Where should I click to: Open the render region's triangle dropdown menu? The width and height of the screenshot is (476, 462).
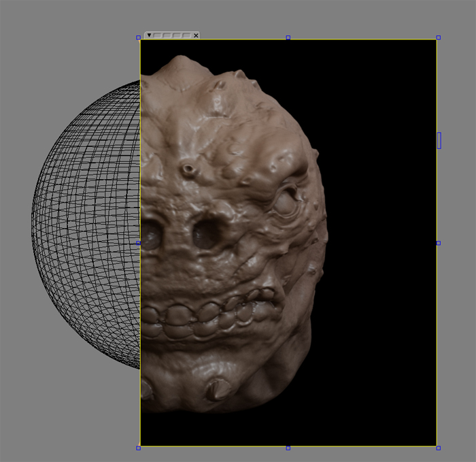pyautogui.click(x=149, y=35)
